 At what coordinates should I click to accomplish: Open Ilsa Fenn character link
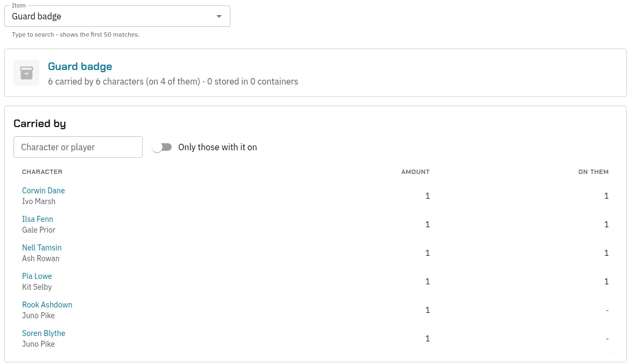coord(38,219)
